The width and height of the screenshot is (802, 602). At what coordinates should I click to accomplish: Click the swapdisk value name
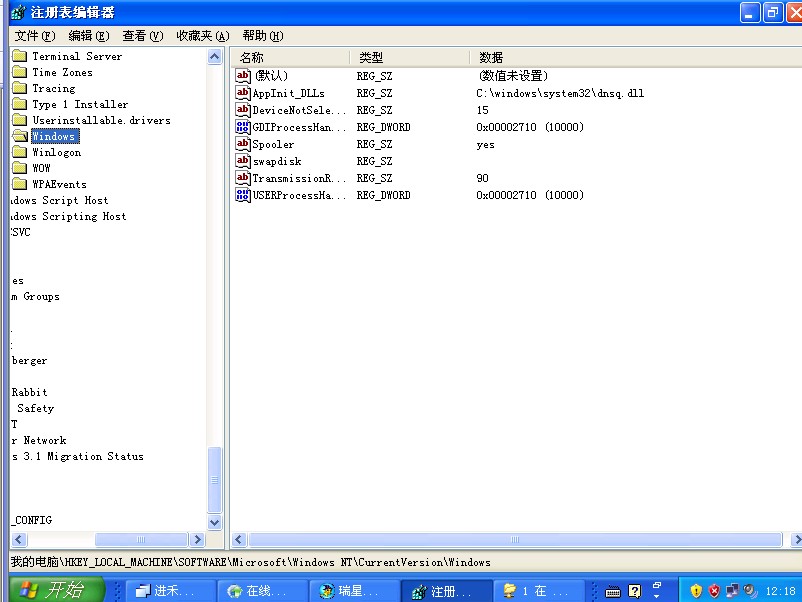[277, 161]
